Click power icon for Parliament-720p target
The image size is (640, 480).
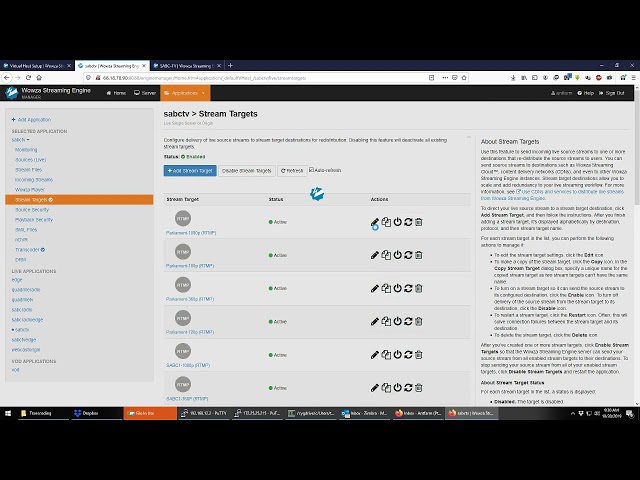397,322
